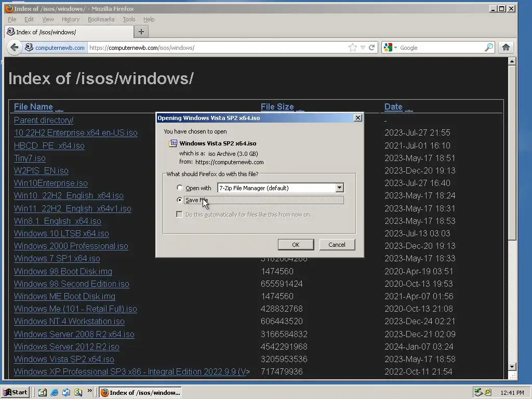Click the iso file icon in the dialog

point(173,143)
